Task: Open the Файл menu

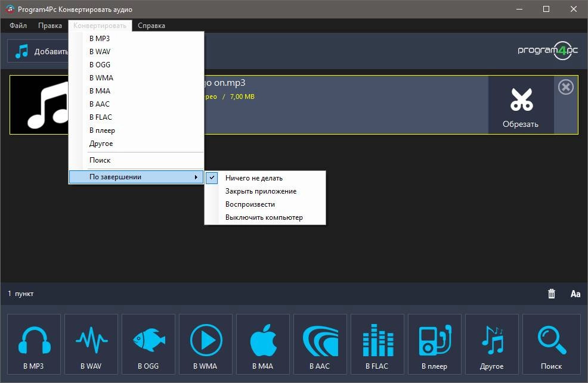Action: click(18, 26)
